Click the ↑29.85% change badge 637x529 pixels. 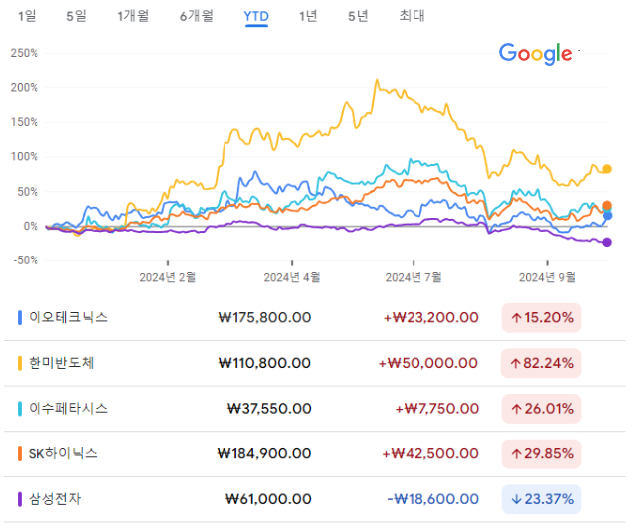point(542,453)
